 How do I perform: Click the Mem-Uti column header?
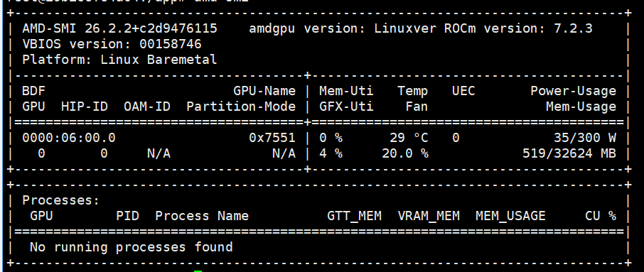(346, 91)
